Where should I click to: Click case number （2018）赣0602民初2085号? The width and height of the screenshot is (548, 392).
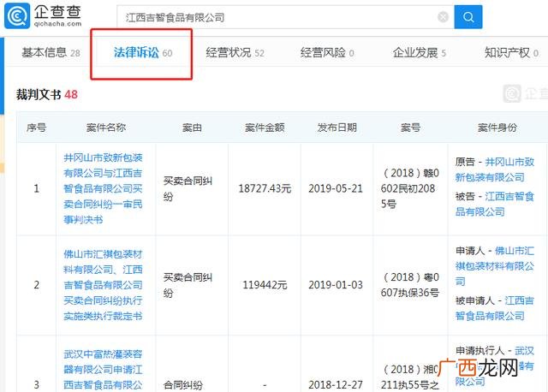(410, 188)
